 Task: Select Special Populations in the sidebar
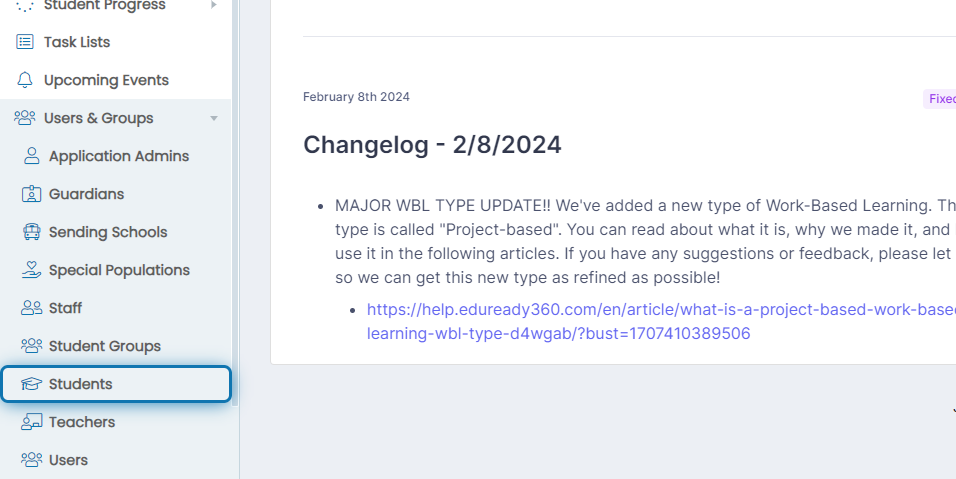(116, 270)
